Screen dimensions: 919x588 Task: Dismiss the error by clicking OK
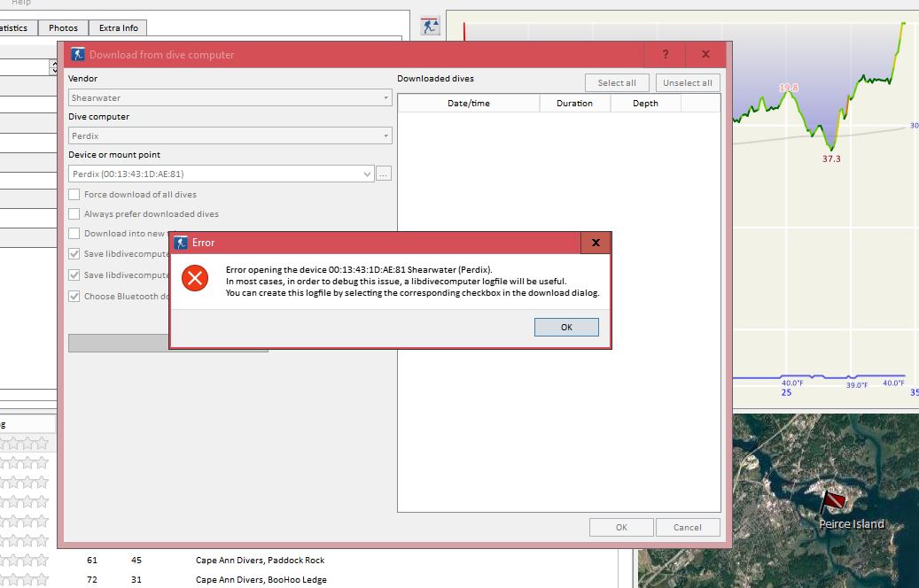(x=566, y=327)
